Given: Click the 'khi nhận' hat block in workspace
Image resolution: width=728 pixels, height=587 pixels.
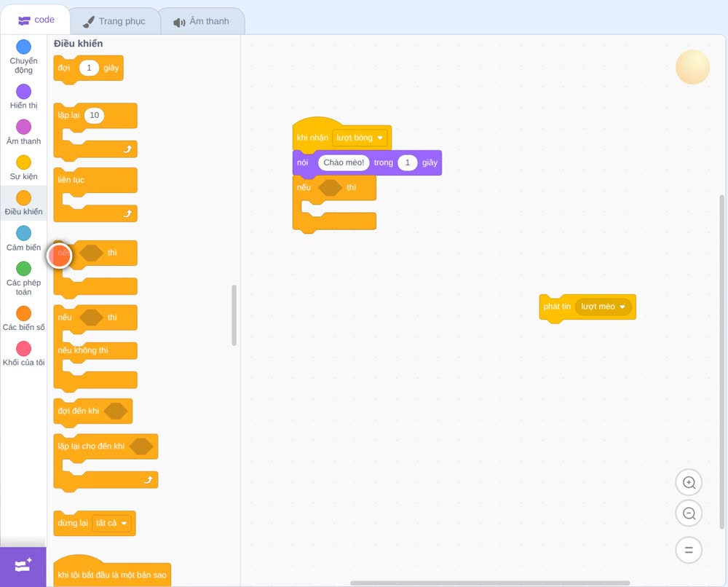Looking at the screenshot, I should (312, 138).
